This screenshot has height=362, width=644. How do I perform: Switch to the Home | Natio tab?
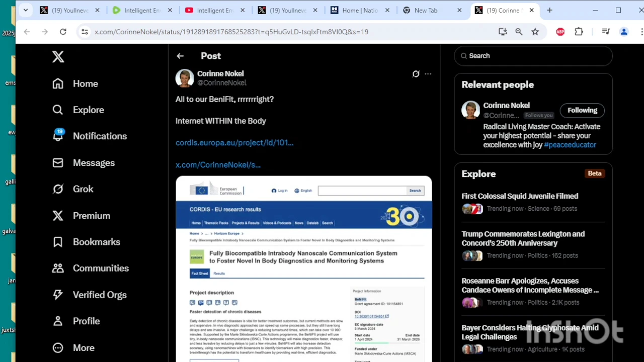360,10
